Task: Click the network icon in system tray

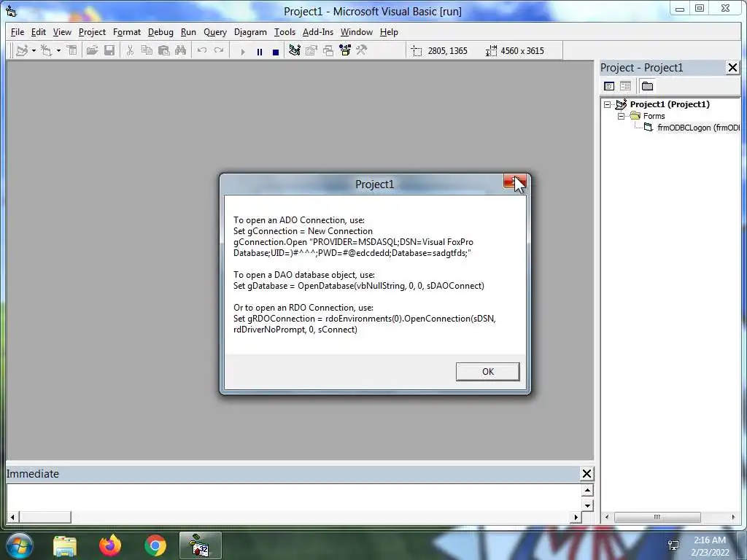Action: 673,545
